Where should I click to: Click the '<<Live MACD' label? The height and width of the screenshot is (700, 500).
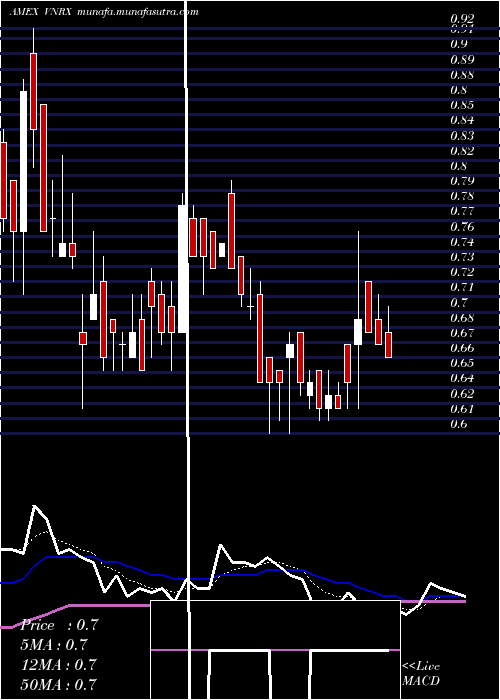[x=421, y=674]
